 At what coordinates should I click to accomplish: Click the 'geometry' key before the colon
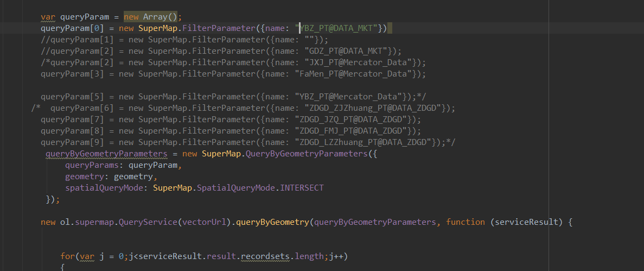pyautogui.click(x=85, y=177)
